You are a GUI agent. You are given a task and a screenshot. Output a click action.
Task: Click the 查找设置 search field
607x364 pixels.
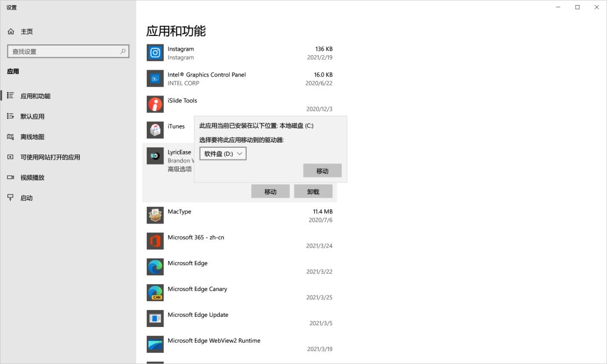click(x=68, y=52)
